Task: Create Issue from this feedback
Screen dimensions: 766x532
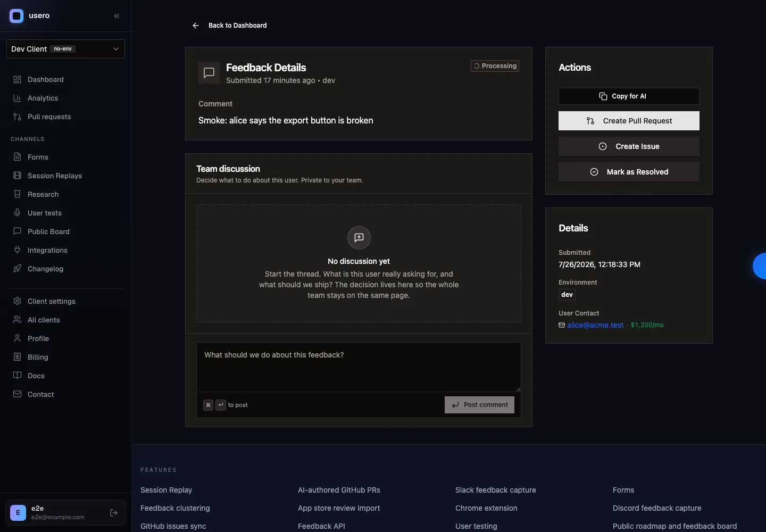Action: click(629, 146)
